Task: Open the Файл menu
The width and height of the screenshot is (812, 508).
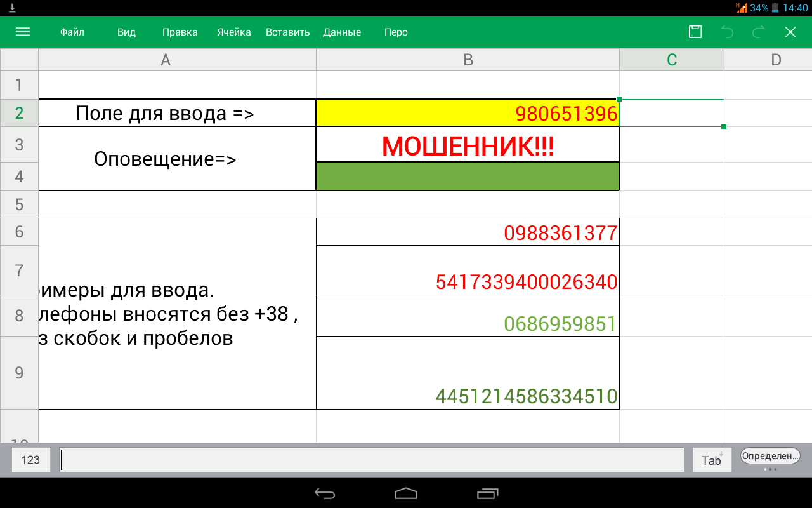Action: click(x=72, y=32)
